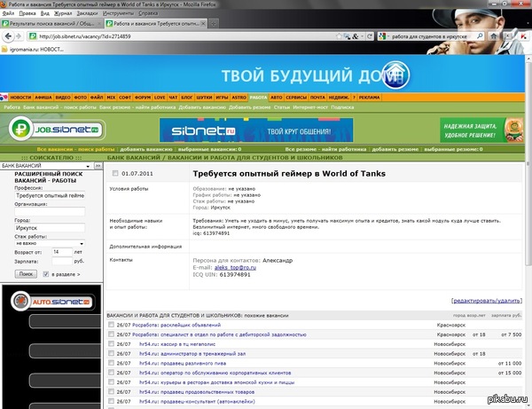The image size is (532, 409).
Task: Click the browser Back arrow button
Action: 8,36
